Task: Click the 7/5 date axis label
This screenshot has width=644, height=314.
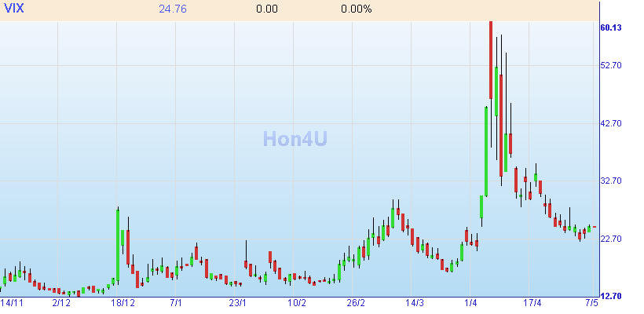Action: [592, 303]
